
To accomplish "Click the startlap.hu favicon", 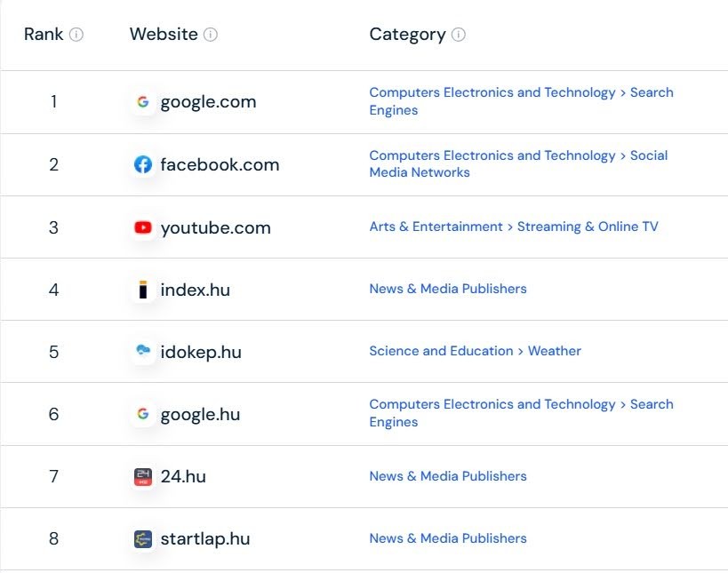I will 143,538.
